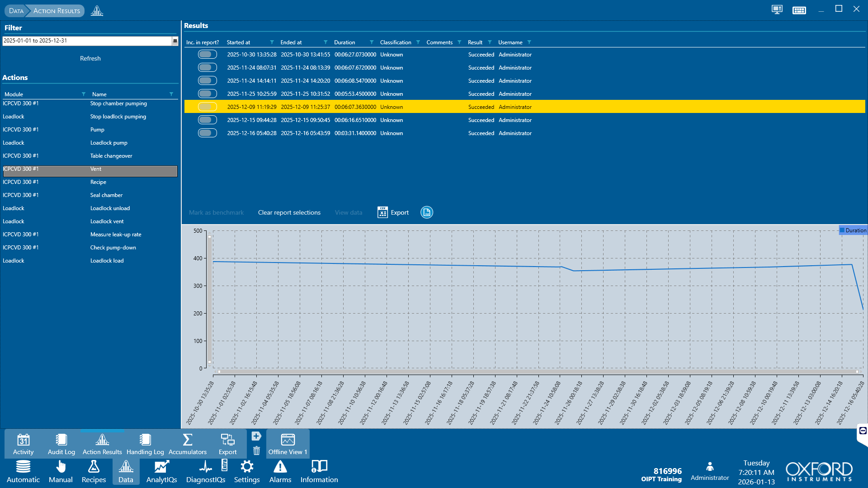Open the Classification column filter

click(x=418, y=42)
